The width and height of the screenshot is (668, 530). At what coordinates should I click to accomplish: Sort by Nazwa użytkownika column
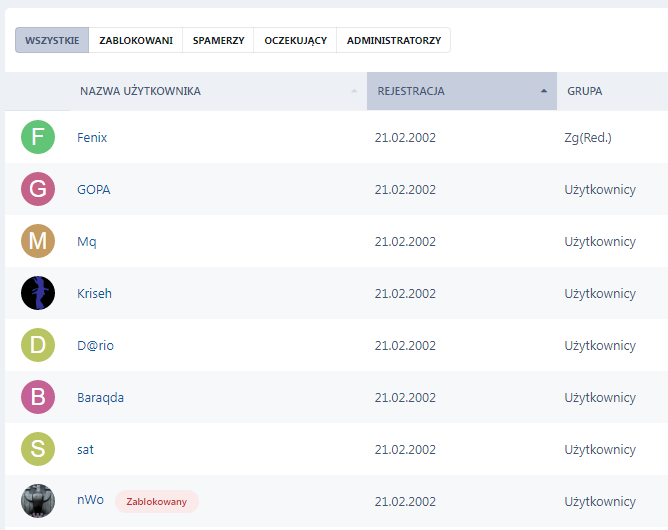point(140,91)
